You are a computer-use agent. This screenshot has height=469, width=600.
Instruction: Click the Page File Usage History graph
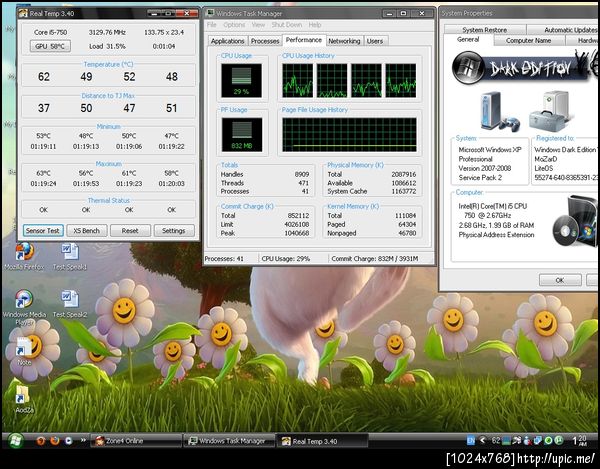pos(349,135)
